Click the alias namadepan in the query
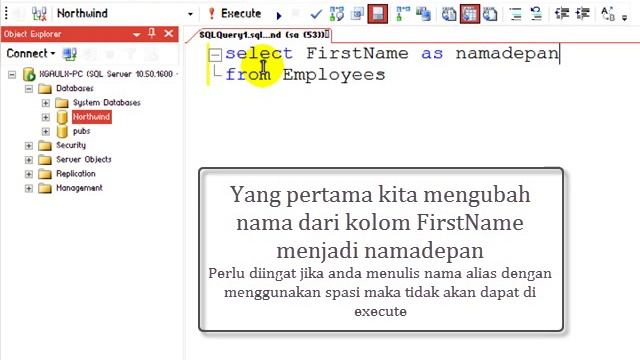640x360 pixels. [507, 54]
